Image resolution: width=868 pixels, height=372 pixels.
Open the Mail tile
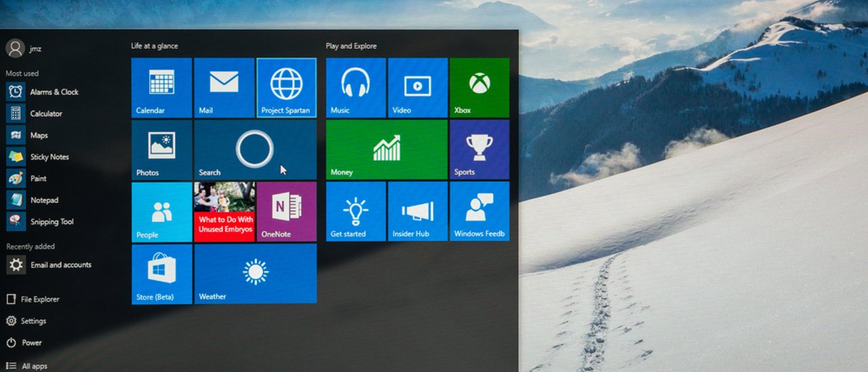(x=224, y=88)
